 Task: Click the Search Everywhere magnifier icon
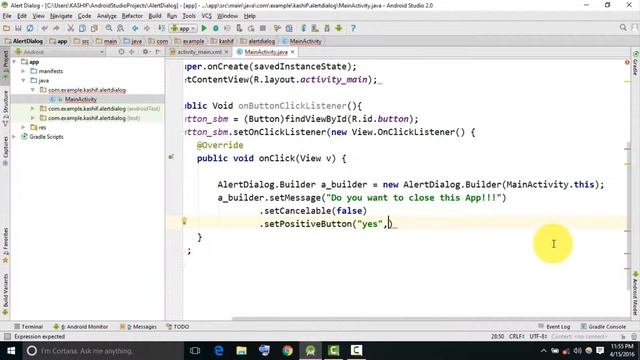pyautogui.click(x=623, y=28)
